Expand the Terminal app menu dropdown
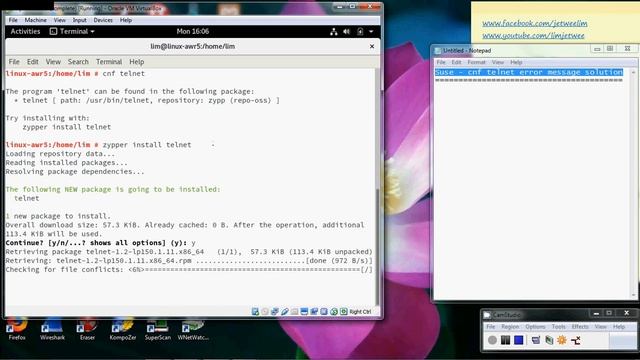Image resolution: width=640 pixels, height=360 pixels. (x=72, y=31)
